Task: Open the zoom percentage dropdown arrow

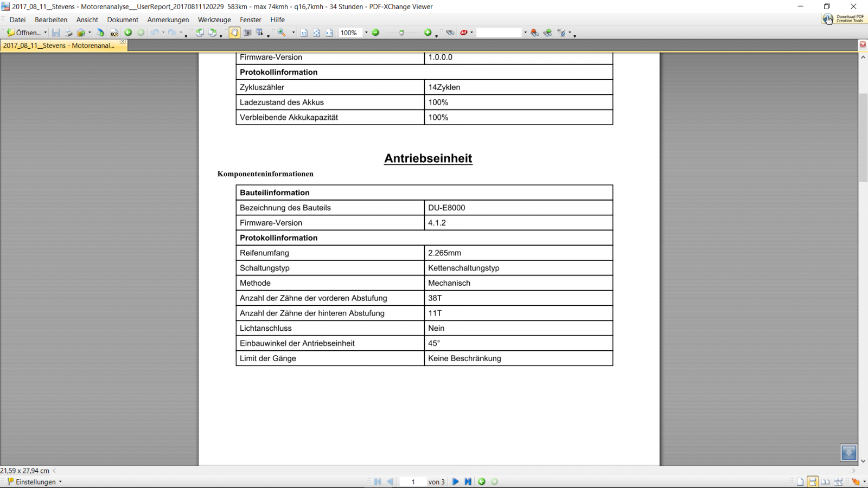Action: tap(366, 33)
